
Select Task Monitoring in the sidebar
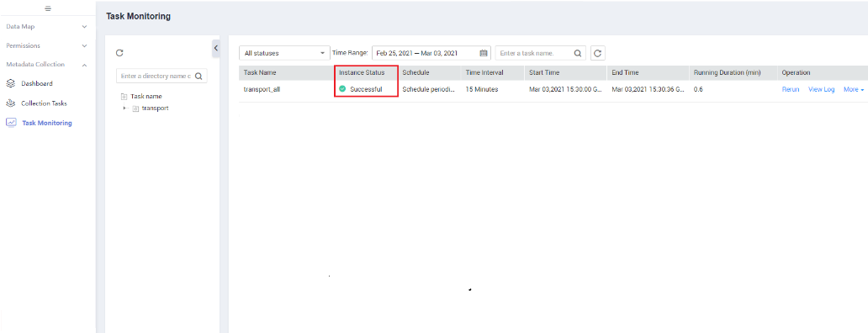[46, 123]
